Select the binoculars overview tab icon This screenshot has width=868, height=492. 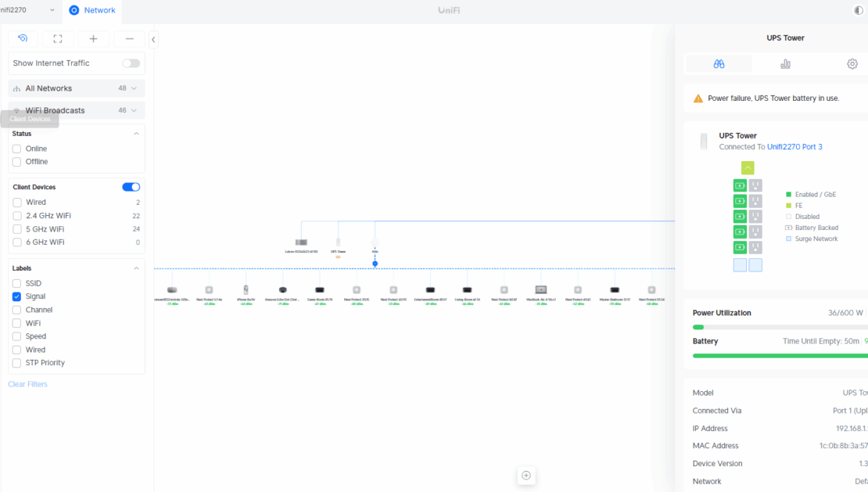719,64
